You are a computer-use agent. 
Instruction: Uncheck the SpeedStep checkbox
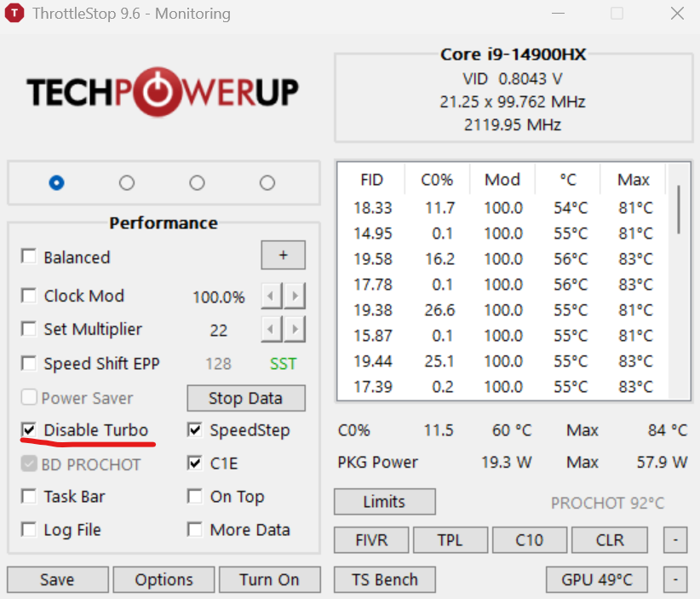pos(195,429)
